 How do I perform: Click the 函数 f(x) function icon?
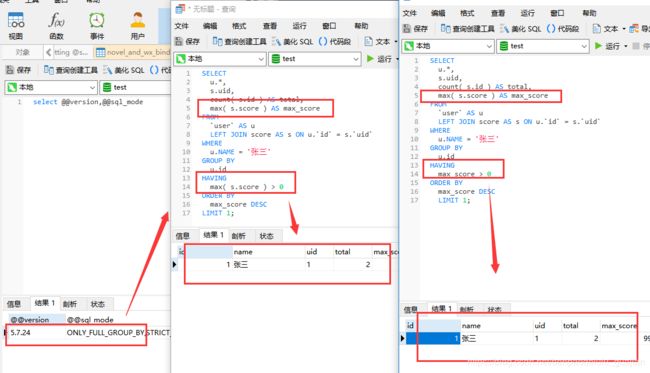pos(56,26)
